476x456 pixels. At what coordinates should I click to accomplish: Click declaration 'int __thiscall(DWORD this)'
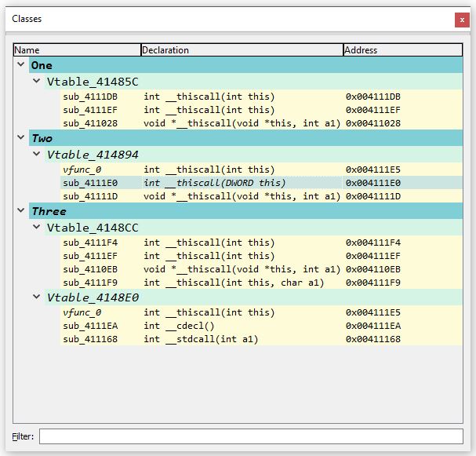[x=215, y=183]
